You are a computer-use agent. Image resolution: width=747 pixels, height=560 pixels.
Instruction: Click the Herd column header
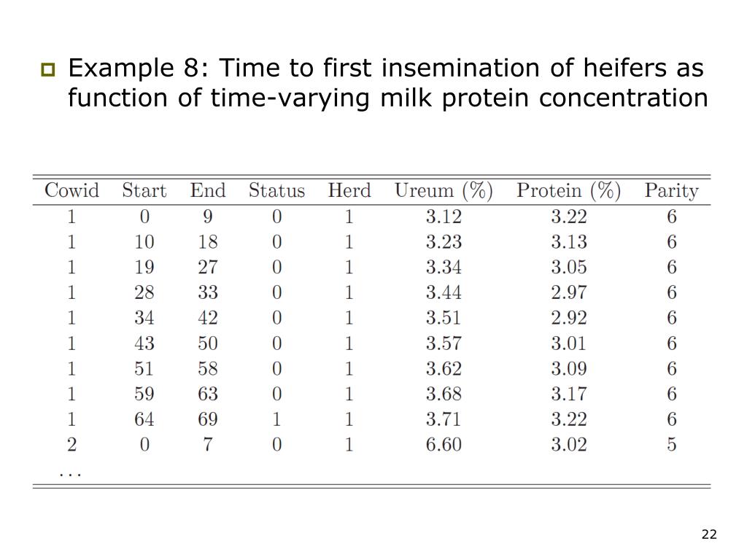(349, 190)
